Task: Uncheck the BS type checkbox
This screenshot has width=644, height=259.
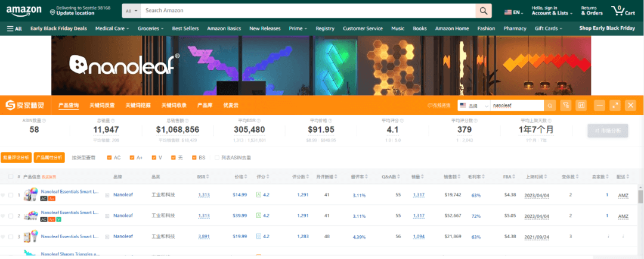Action: tap(194, 157)
